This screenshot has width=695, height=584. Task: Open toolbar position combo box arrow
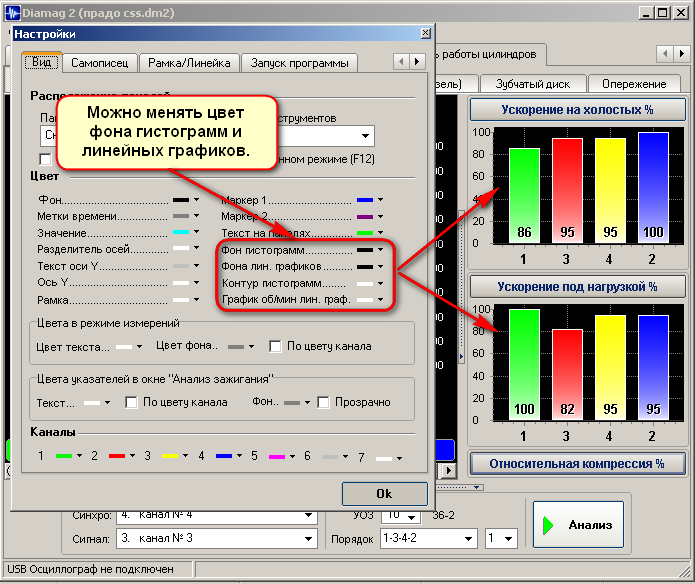click(366, 136)
